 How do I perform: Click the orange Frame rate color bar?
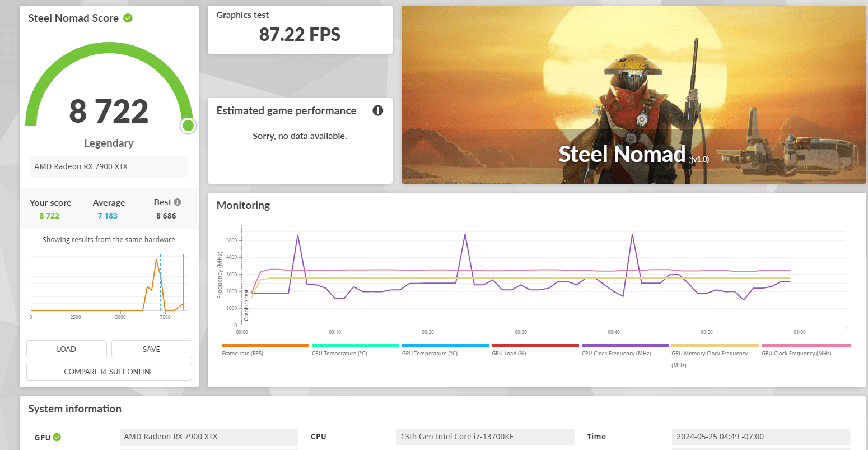click(265, 345)
